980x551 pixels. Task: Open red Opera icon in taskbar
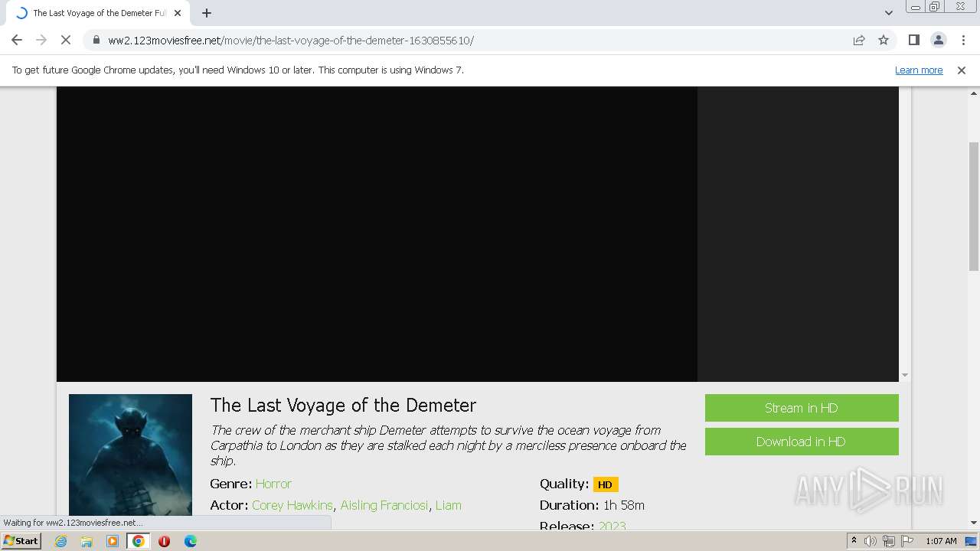tap(164, 541)
